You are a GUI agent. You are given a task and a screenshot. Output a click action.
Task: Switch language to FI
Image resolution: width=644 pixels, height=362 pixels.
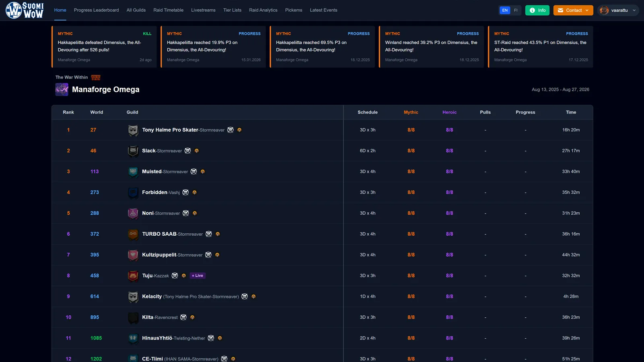coord(516,10)
